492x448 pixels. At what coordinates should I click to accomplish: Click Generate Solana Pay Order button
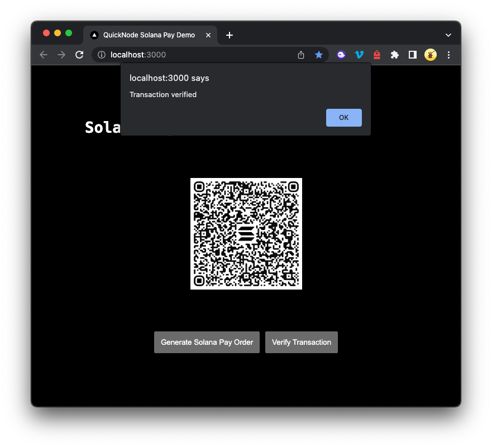coord(207,342)
